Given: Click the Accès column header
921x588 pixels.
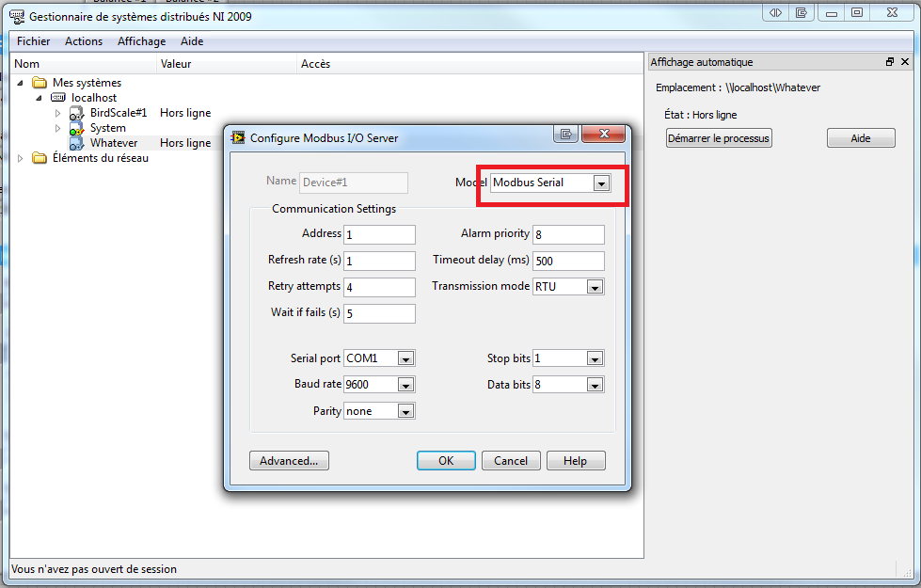Looking at the screenshot, I should coord(469,63).
